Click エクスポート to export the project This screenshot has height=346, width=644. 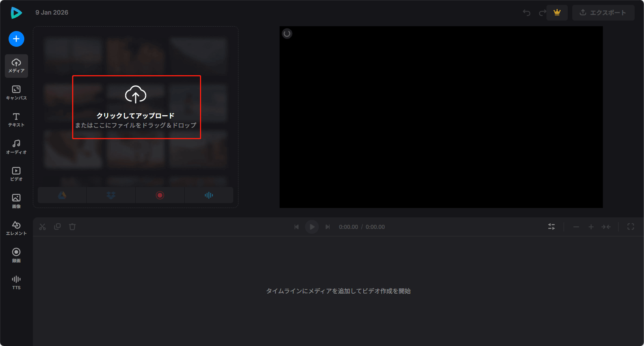tap(603, 12)
